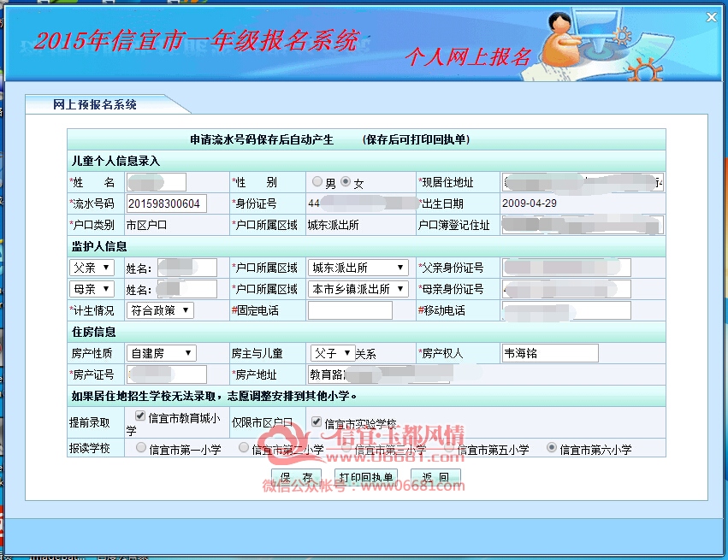The height and width of the screenshot is (560, 728).
Task: Choose 信宜市第五小学 as the school
Action: [449, 448]
